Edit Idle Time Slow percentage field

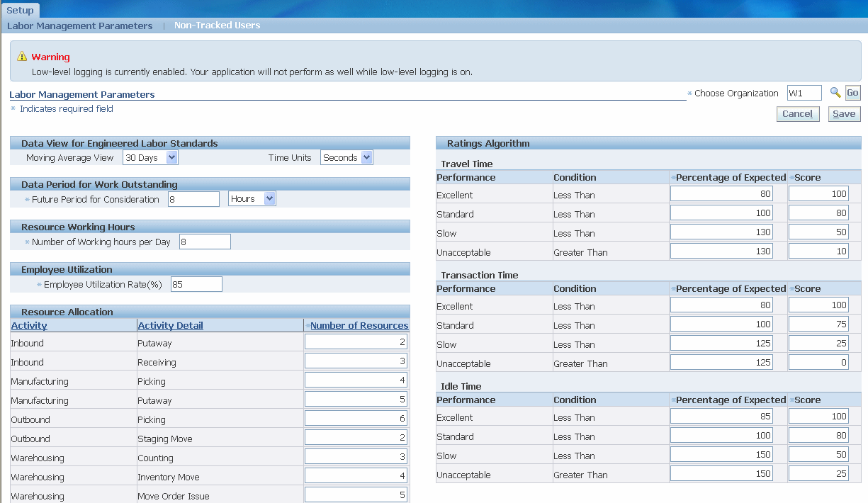pyautogui.click(x=721, y=455)
